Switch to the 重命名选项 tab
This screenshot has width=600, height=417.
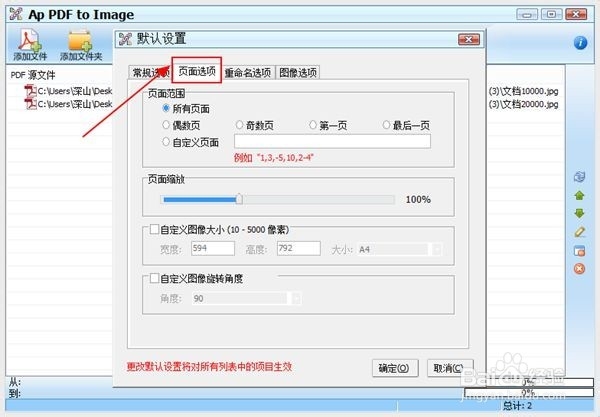pyautogui.click(x=248, y=72)
